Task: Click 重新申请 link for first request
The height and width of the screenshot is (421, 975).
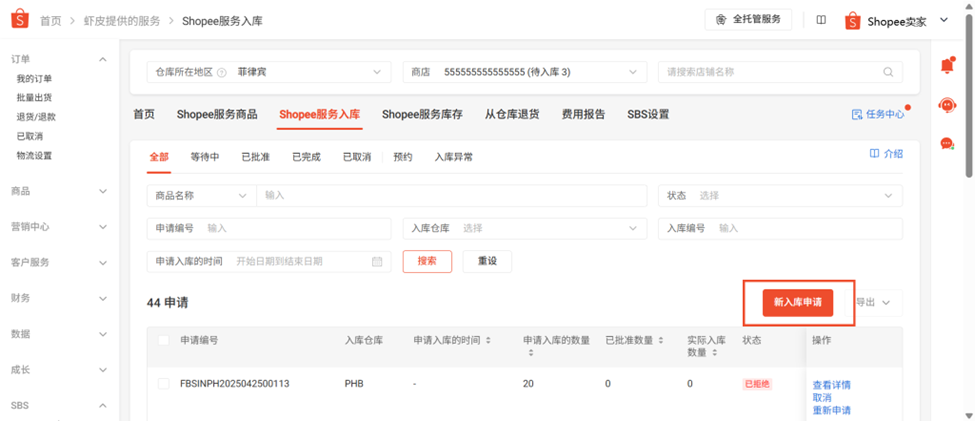Action: coord(831,410)
